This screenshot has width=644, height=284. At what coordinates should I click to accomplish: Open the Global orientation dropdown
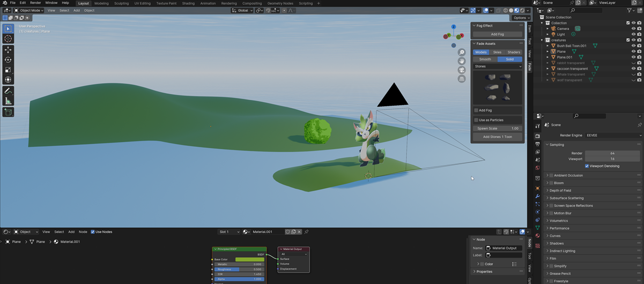[242, 10]
